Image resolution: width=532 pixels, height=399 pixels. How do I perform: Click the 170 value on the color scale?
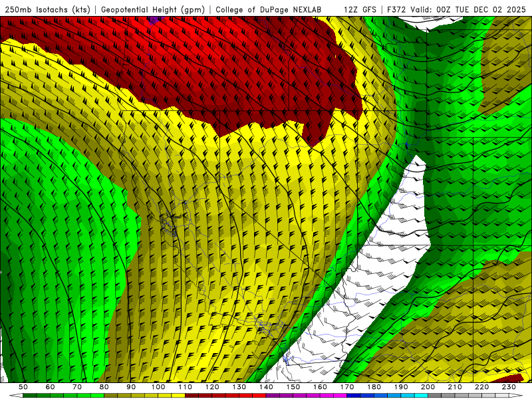pos(347,387)
